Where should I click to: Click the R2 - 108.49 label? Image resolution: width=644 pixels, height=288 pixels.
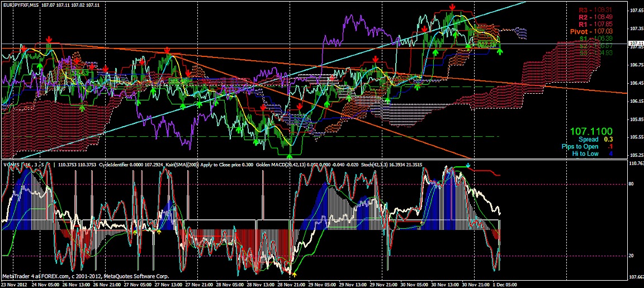click(x=596, y=17)
